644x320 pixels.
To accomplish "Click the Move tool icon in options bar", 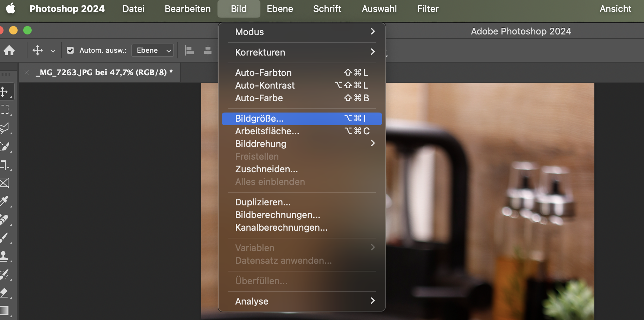I will (38, 50).
